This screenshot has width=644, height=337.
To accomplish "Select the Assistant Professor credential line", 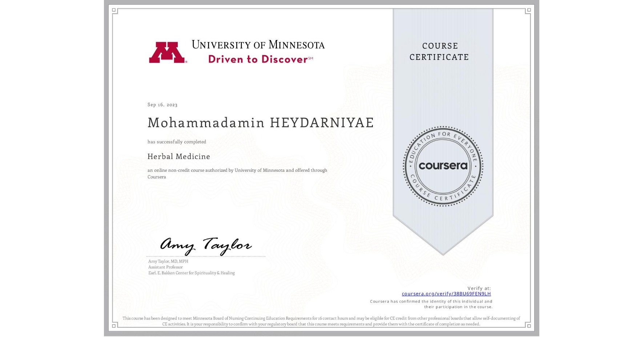I will (x=165, y=267).
